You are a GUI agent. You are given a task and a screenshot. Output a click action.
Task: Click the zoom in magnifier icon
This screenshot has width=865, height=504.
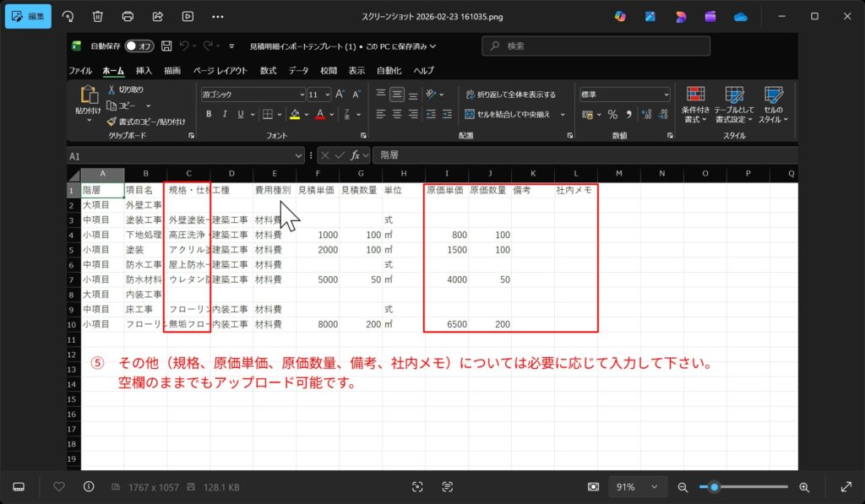(804, 487)
